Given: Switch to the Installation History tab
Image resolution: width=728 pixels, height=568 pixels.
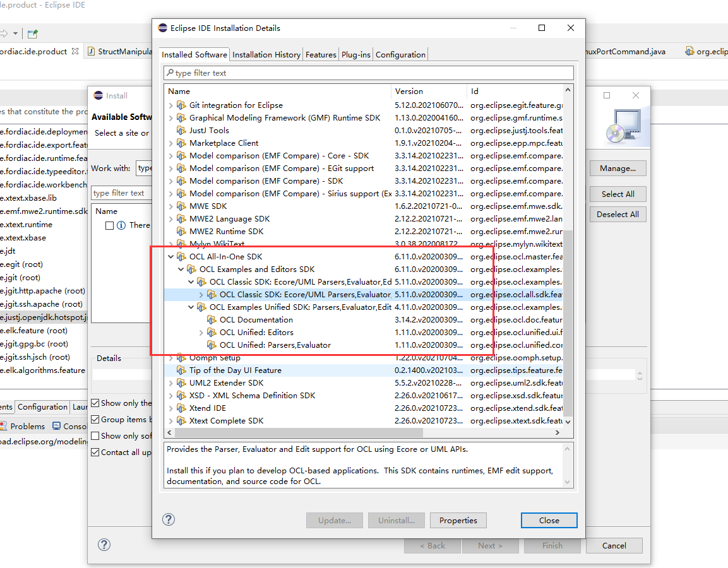Looking at the screenshot, I should tap(266, 55).
